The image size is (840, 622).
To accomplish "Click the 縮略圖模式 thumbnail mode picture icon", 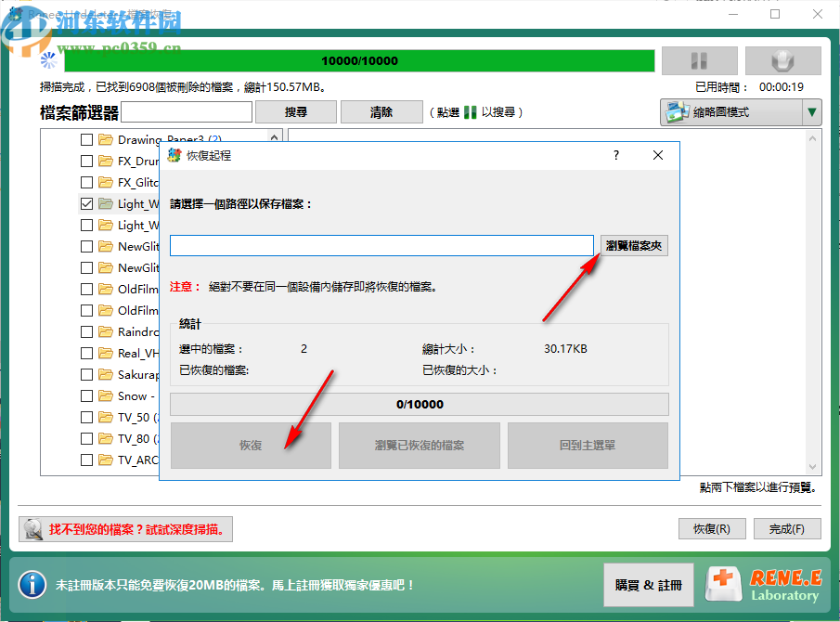I will pyautogui.click(x=676, y=112).
